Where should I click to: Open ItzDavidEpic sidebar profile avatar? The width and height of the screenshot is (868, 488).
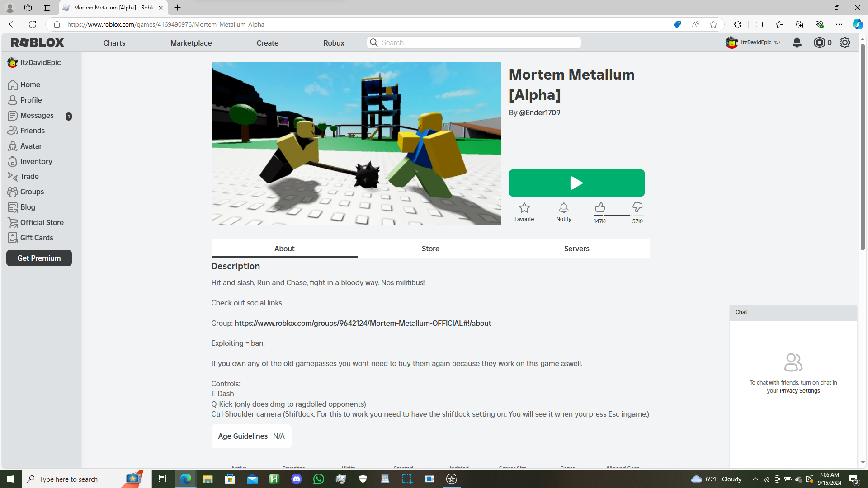click(x=12, y=62)
